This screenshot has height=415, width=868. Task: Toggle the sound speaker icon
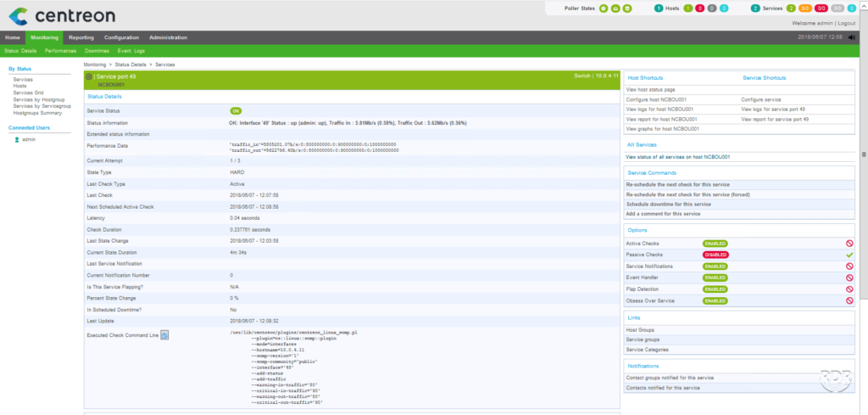coord(851,37)
